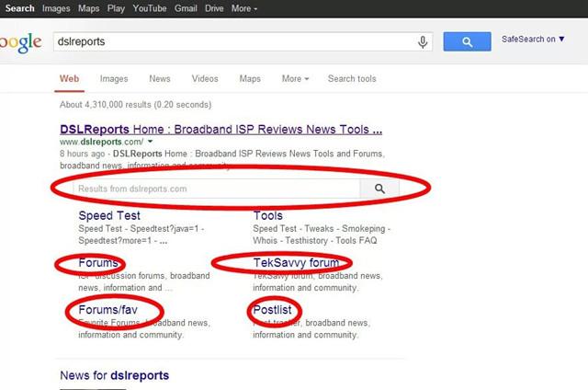The image size is (588, 390).
Task: Click the www.dslreports.com/ green URL text
Action: [101, 142]
